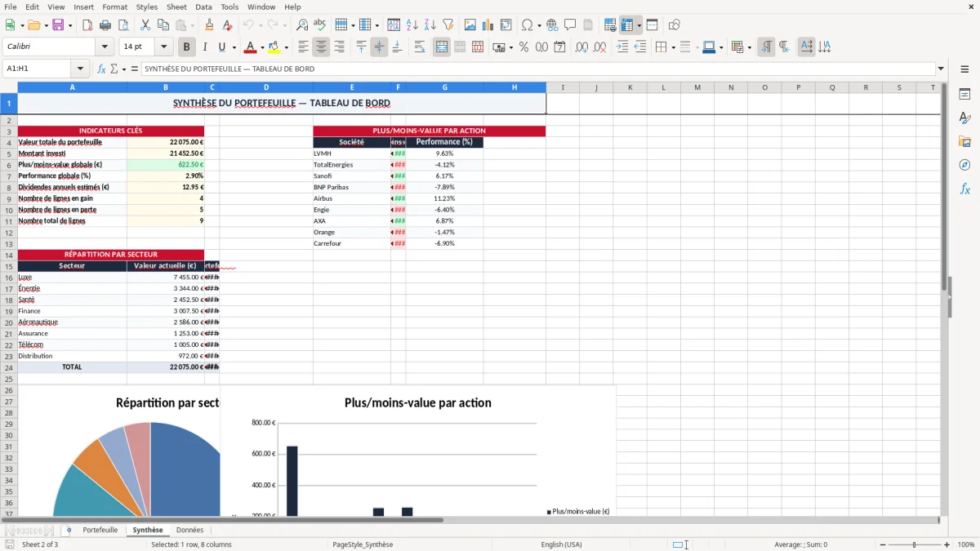The height and width of the screenshot is (551, 980).
Task: Toggle Print Preview
Action: (x=124, y=25)
